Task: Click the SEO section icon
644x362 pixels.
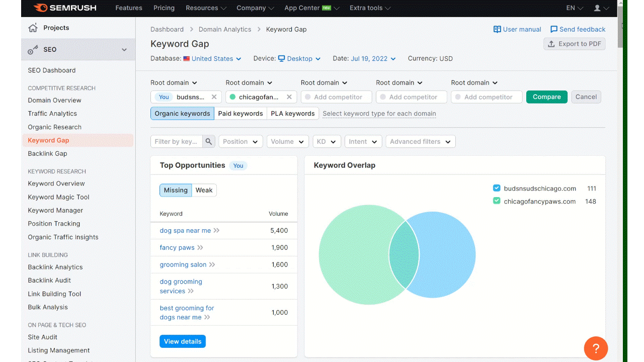Action: 33,50
